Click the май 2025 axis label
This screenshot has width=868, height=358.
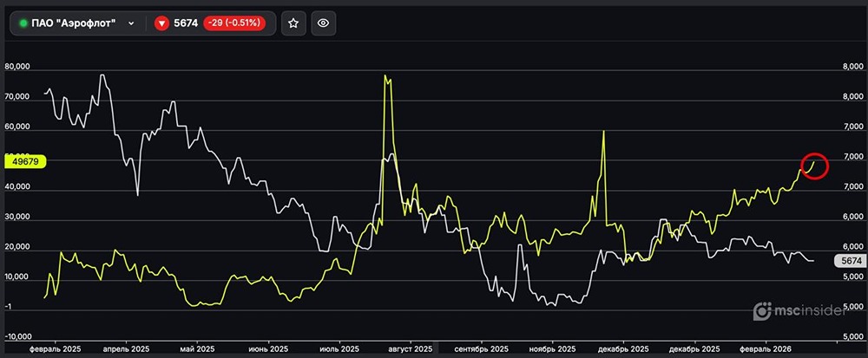[198, 349]
